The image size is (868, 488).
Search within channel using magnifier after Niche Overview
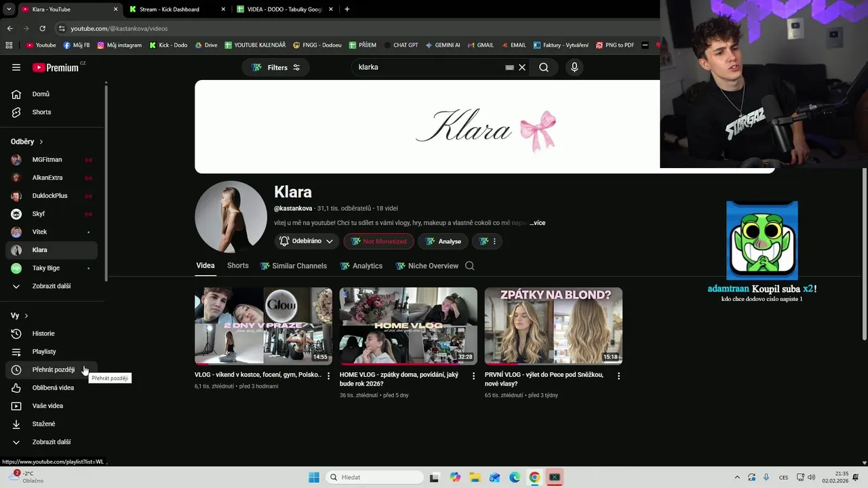coord(469,266)
